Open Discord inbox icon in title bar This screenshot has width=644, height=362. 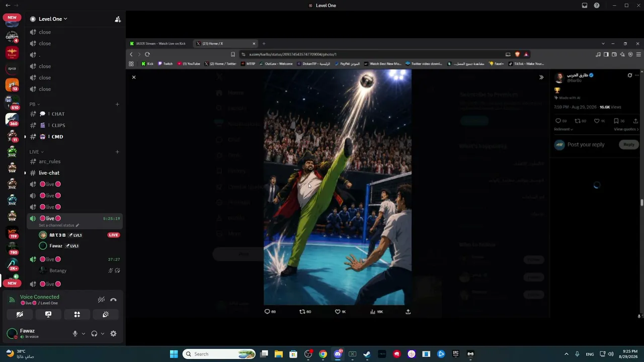(x=585, y=6)
